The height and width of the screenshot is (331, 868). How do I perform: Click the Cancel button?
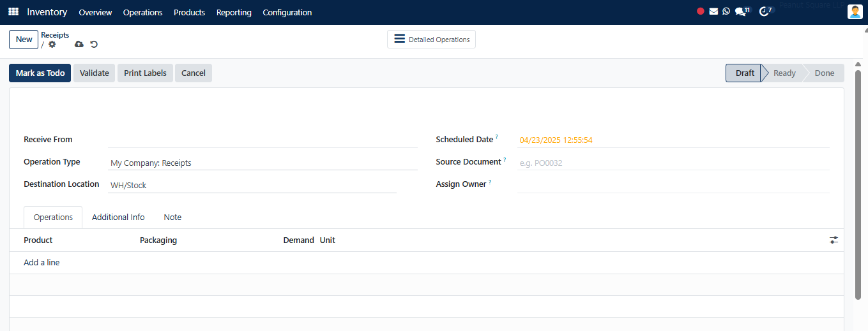tap(194, 73)
